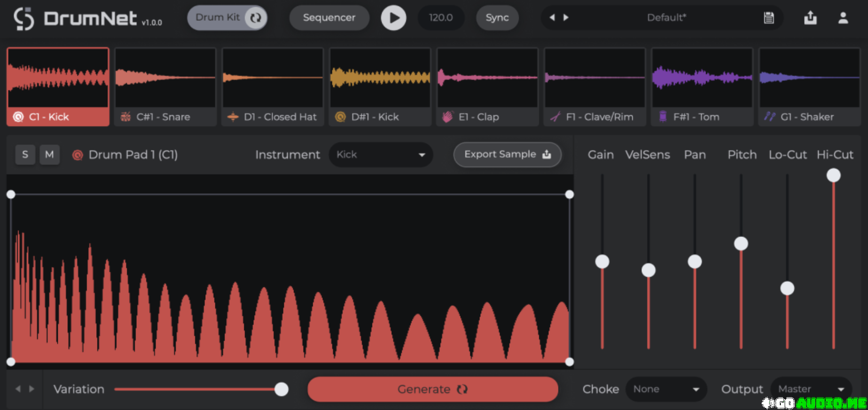This screenshot has width=868, height=410.
Task: Open the Instrument Kick dropdown
Action: pos(381,155)
